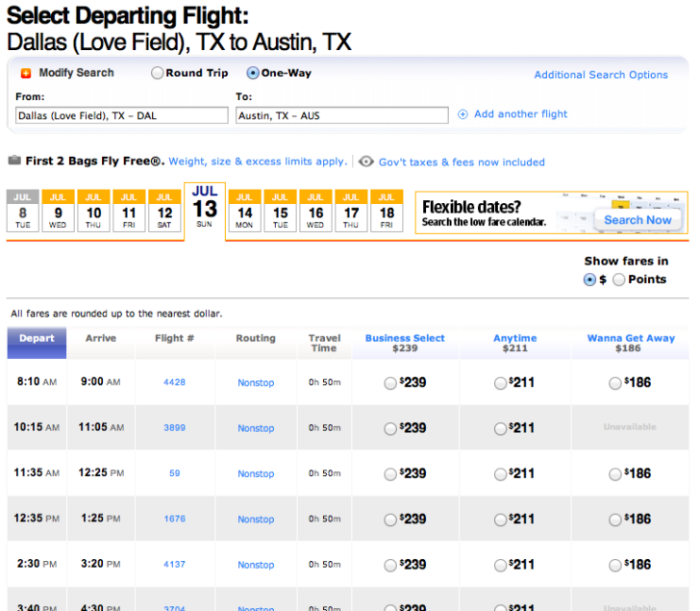Open Anytime fare column header link
700x611 pixels.
point(514,338)
